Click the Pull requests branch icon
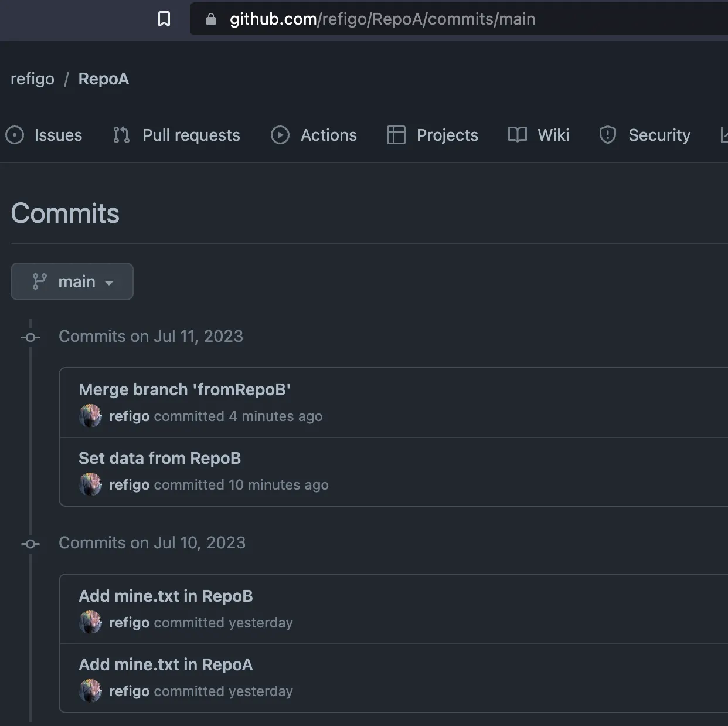Viewport: 728px width, 726px height. [x=121, y=135]
